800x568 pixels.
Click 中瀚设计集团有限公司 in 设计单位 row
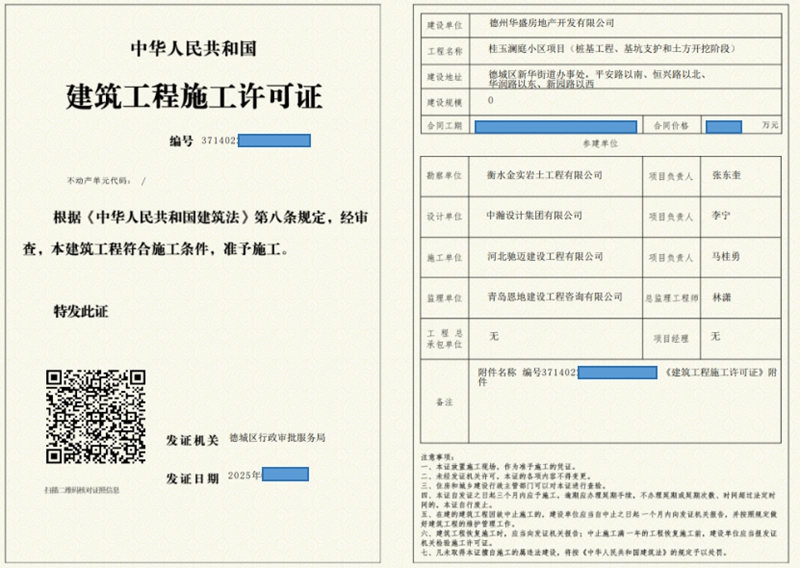point(535,216)
